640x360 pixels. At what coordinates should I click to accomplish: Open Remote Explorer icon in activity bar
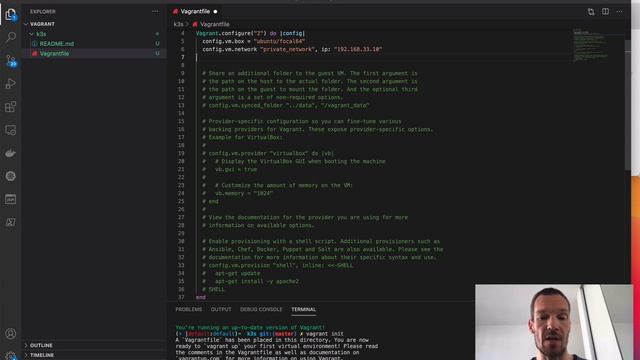click(x=11, y=130)
